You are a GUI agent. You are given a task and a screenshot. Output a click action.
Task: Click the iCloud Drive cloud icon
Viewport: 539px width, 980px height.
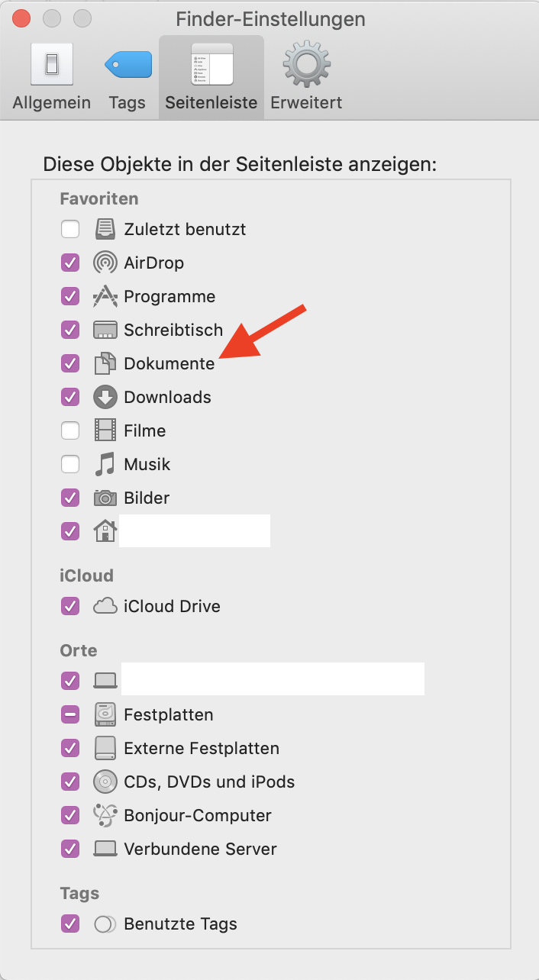105,606
